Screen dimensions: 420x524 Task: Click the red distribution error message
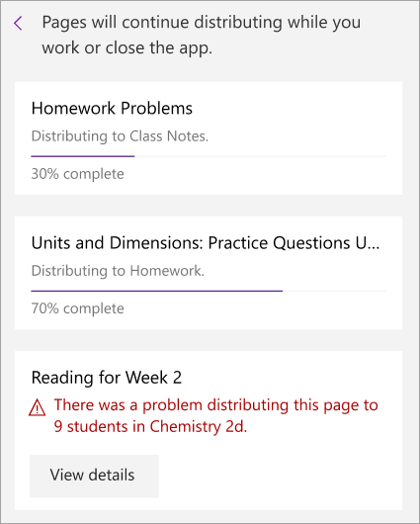tap(215, 415)
